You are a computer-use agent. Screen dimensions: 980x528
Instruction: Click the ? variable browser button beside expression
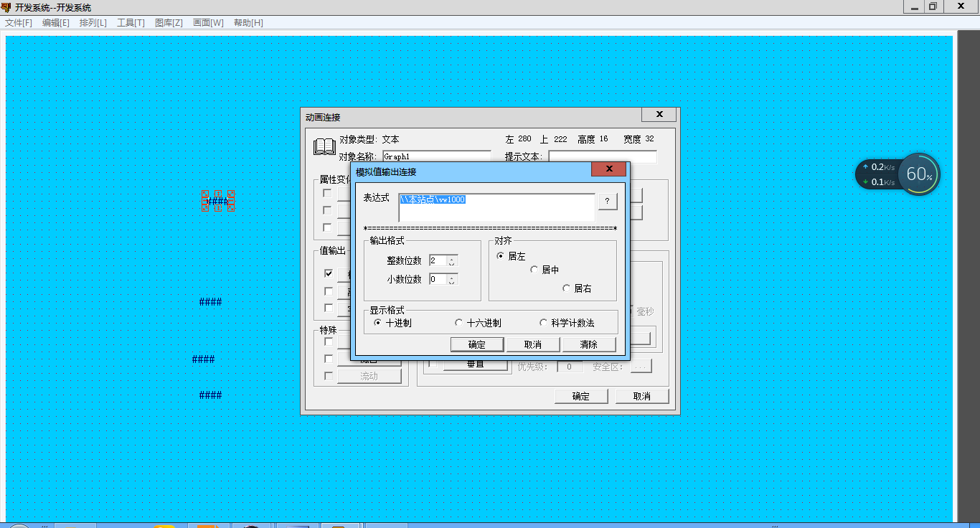click(x=607, y=202)
